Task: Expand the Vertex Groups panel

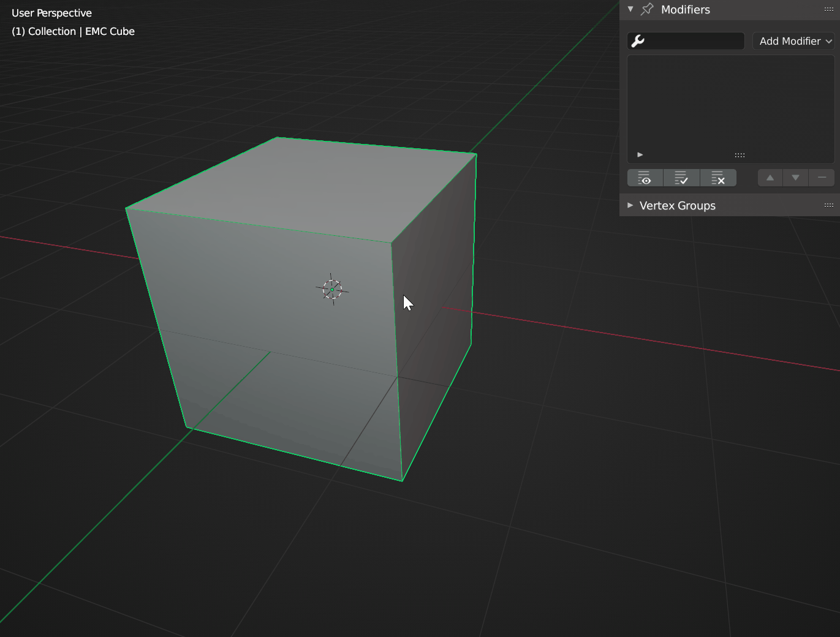Action: (x=630, y=205)
